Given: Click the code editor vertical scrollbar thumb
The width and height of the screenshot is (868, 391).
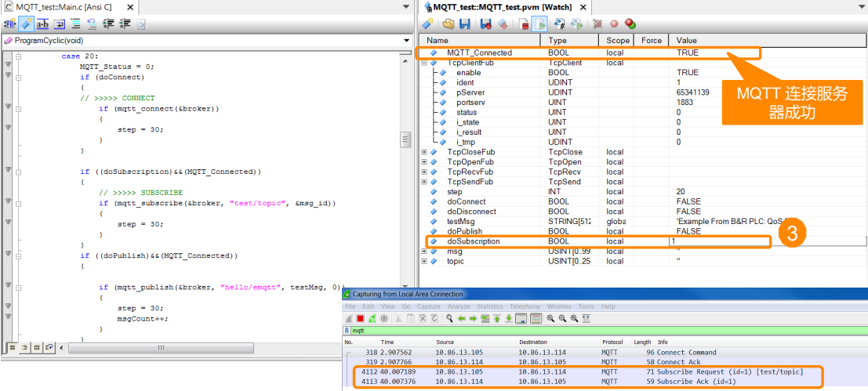Looking at the screenshot, I should 405,139.
